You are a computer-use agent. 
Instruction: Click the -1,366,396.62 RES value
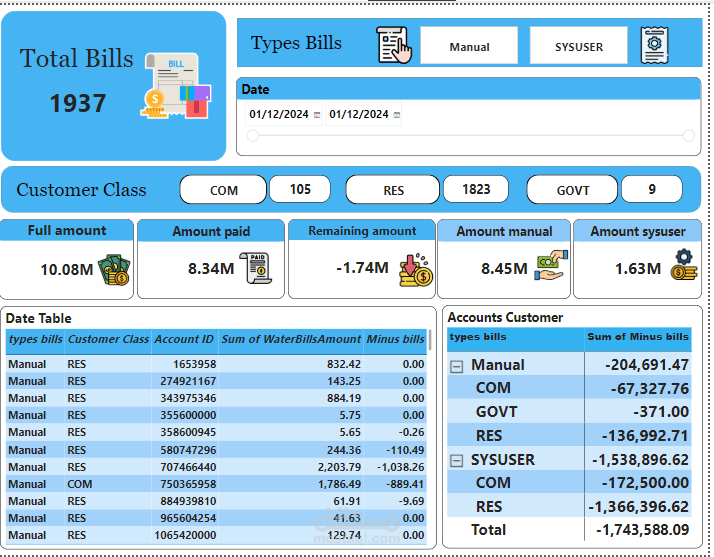click(x=638, y=507)
